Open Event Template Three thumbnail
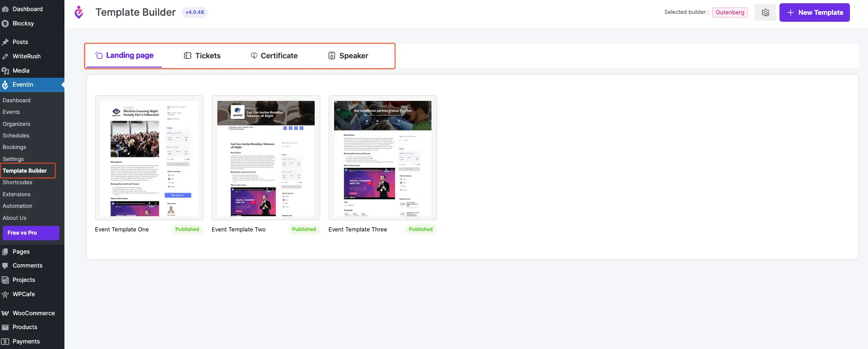This screenshot has width=868, height=349. [383, 158]
